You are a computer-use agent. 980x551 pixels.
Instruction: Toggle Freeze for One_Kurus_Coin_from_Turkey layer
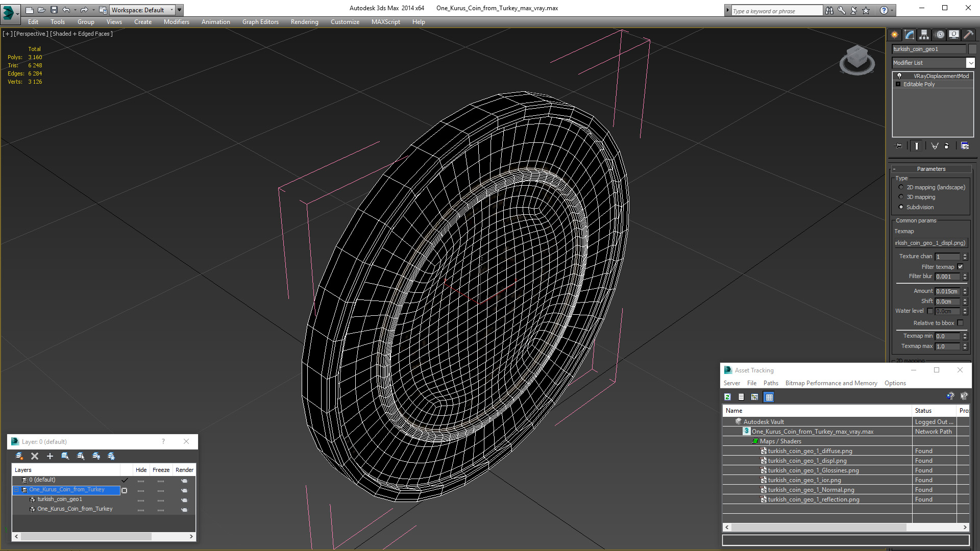pyautogui.click(x=161, y=491)
